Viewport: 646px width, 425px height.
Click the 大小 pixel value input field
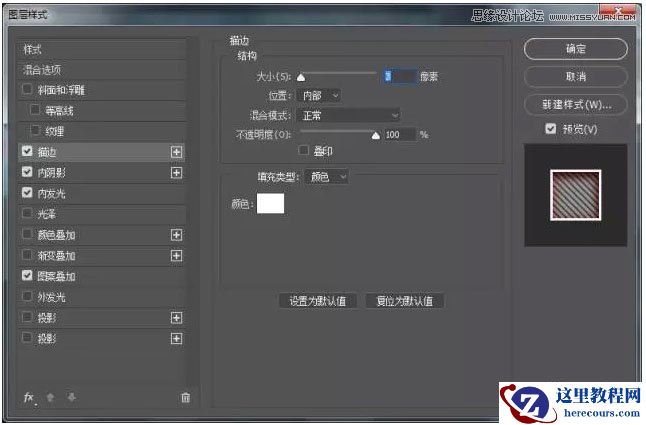click(x=400, y=77)
